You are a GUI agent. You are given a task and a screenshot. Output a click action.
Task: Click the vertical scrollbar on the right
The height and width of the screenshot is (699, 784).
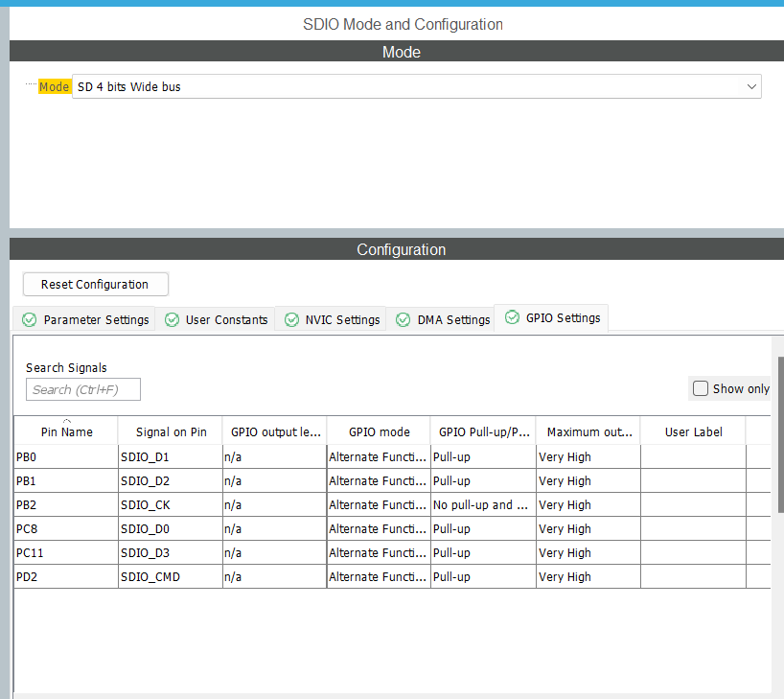tap(780, 431)
